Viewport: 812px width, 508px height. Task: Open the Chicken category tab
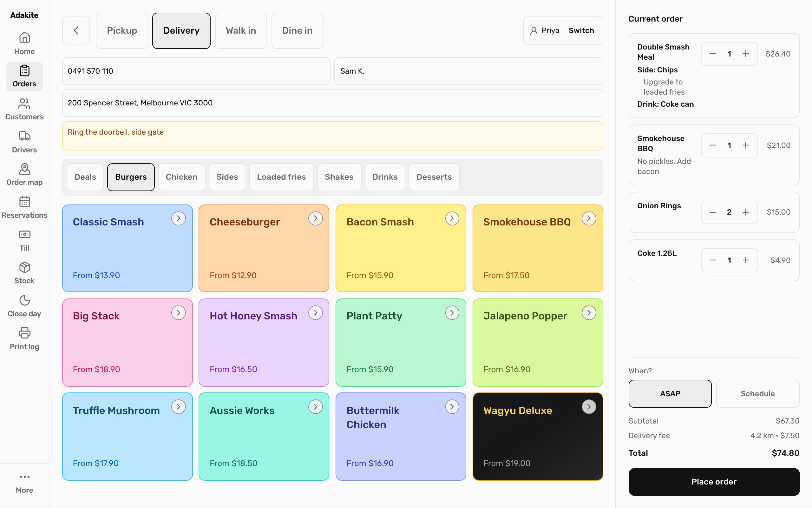(181, 177)
